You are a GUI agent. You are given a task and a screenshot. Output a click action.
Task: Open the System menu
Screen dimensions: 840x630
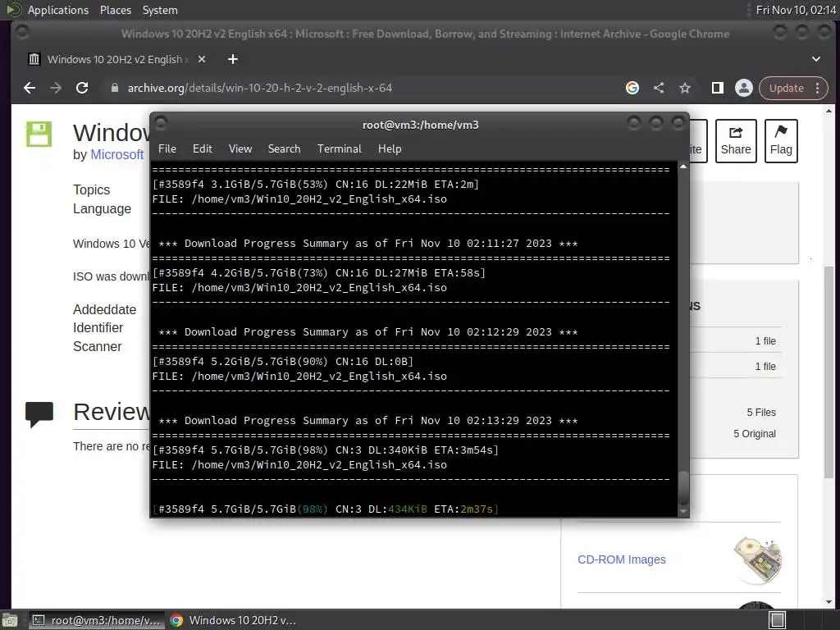coord(160,10)
